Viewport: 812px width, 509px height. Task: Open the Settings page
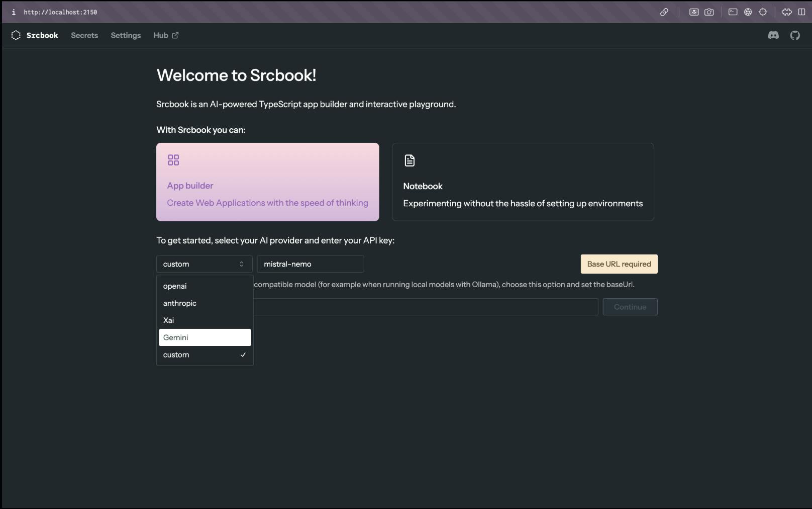[126, 35]
